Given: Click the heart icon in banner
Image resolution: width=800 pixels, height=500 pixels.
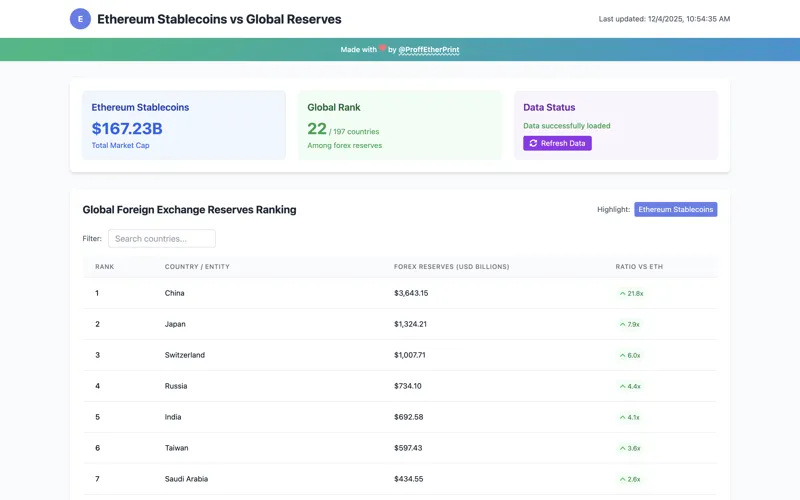Looking at the screenshot, I should coord(382,49).
